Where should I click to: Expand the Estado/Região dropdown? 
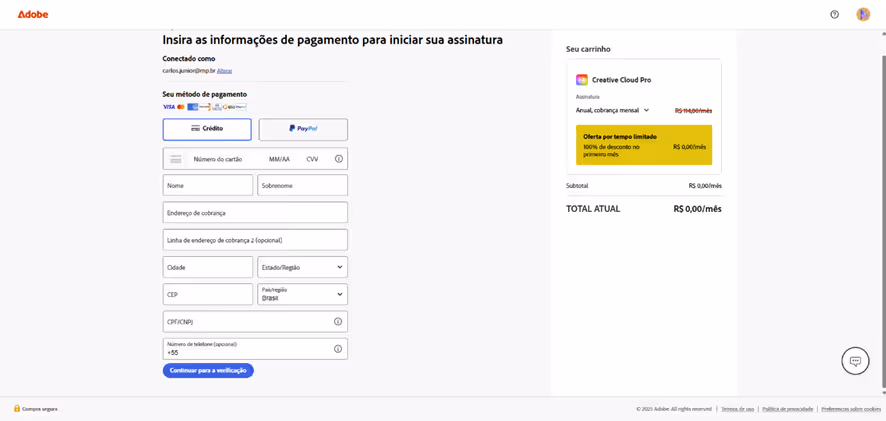[x=303, y=267]
